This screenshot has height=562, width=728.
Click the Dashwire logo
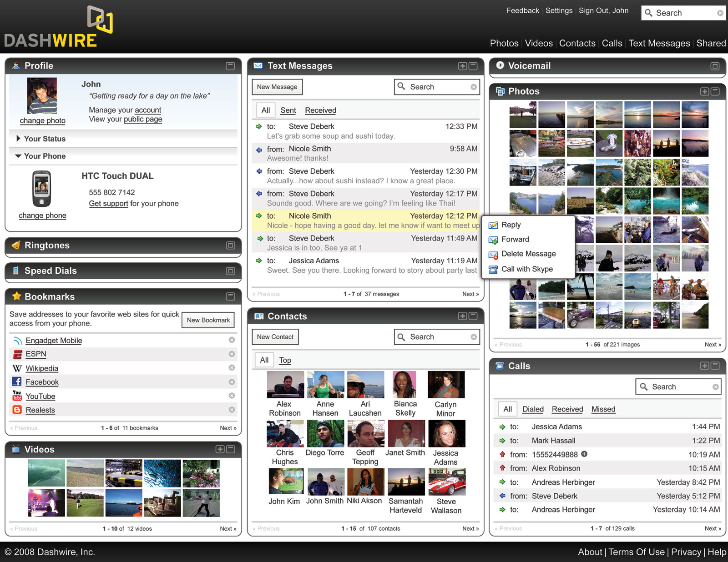click(58, 27)
